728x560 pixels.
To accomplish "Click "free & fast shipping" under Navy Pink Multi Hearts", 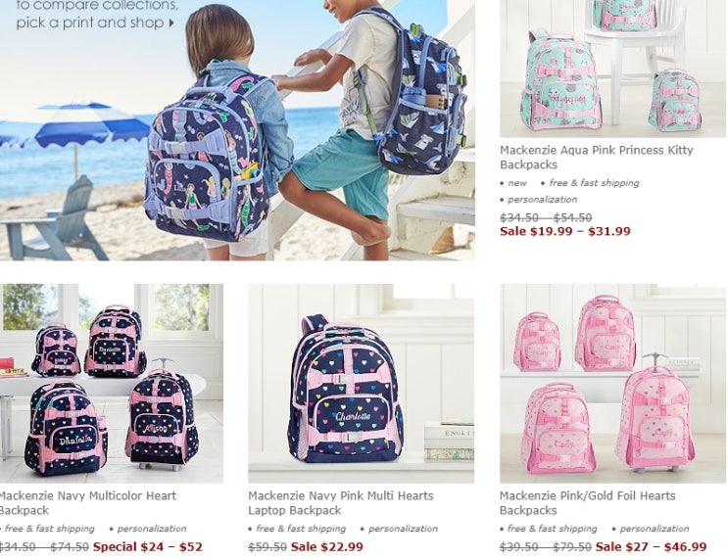I will coord(301,529).
